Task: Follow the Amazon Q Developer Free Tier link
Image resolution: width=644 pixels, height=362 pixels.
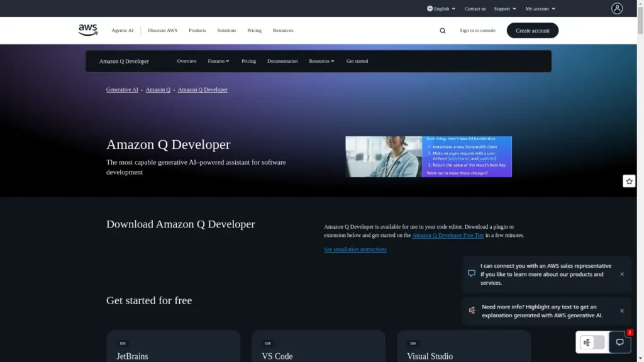Action: coord(448,235)
